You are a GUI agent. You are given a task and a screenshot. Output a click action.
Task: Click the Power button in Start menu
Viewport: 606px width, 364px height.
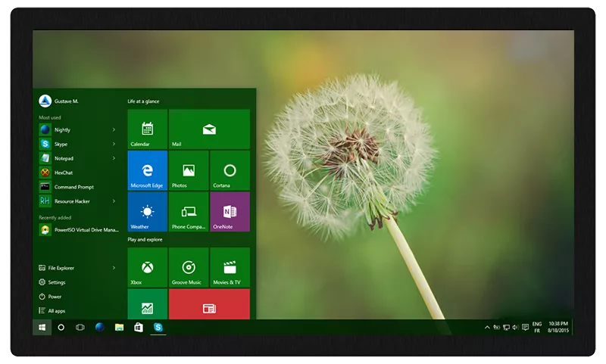(x=55, y=297)
